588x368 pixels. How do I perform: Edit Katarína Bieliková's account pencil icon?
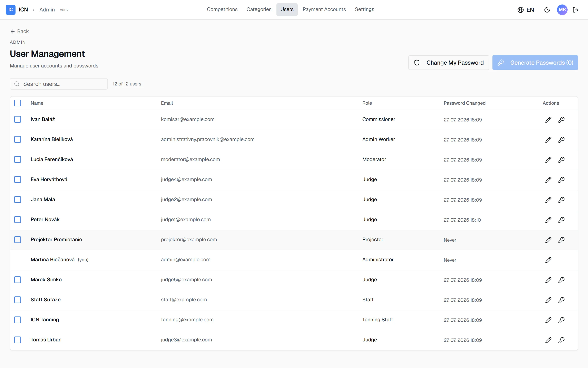[548, 140]
